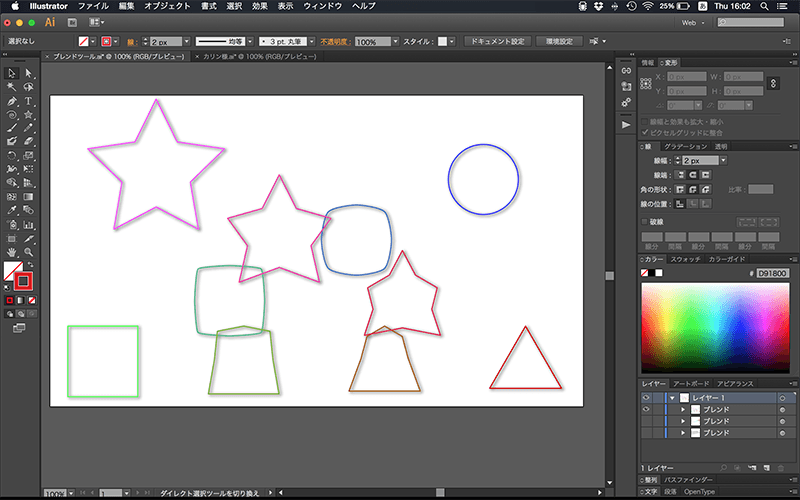Select the Magic Wand tool
The image size is (800, 500).
[x=11, y=87]
